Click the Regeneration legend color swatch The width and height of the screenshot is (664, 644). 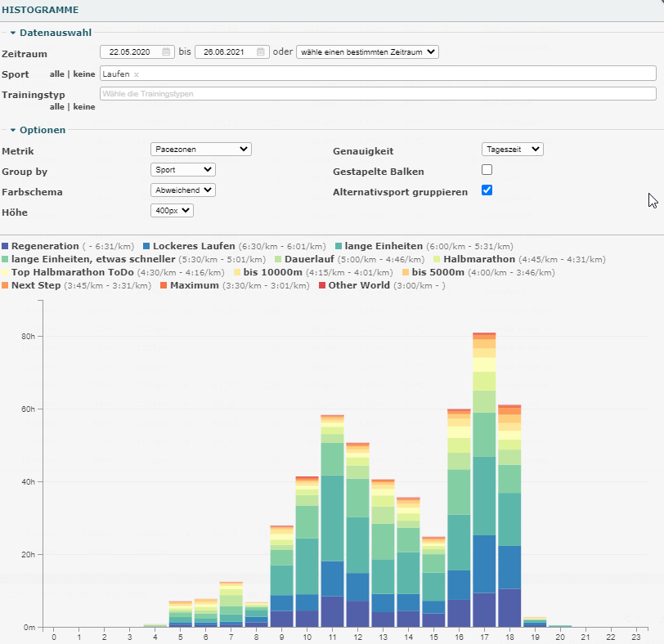6,246
